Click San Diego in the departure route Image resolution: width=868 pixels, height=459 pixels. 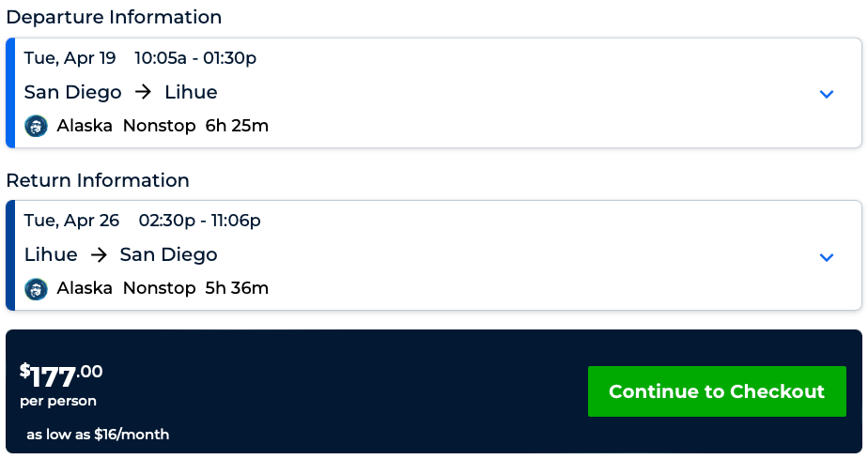(73, 92)
